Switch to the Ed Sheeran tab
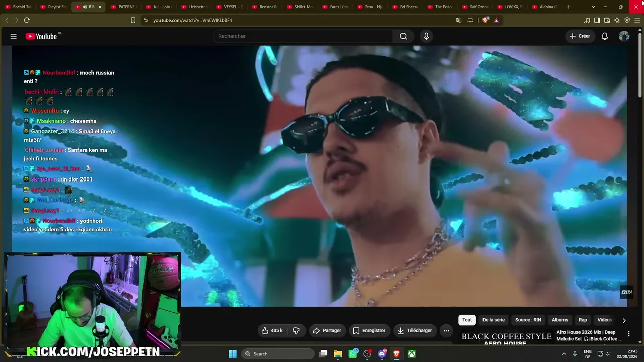The width and height of the screenshot is (644, 362). coord(405,7)
